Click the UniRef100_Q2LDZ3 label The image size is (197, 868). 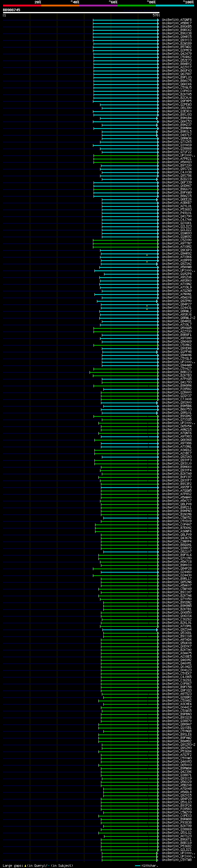click(x=177, y=226)
